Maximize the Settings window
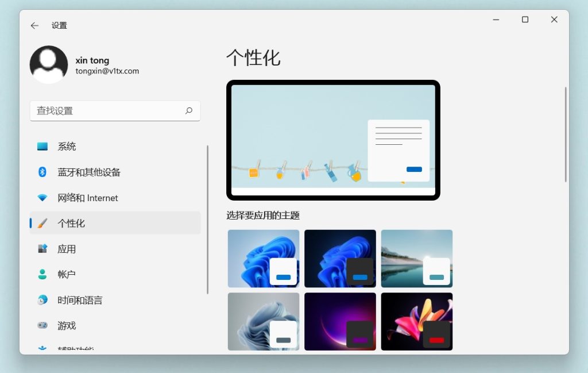Screen dimensions: 588x373 click(525, 20)
